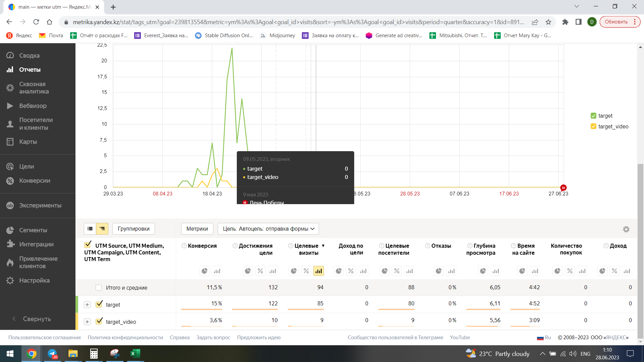This screenshot has width=644, height=362.
Task: Show pie chart for Глубина просмотра
Action: (x=483, y=271)
